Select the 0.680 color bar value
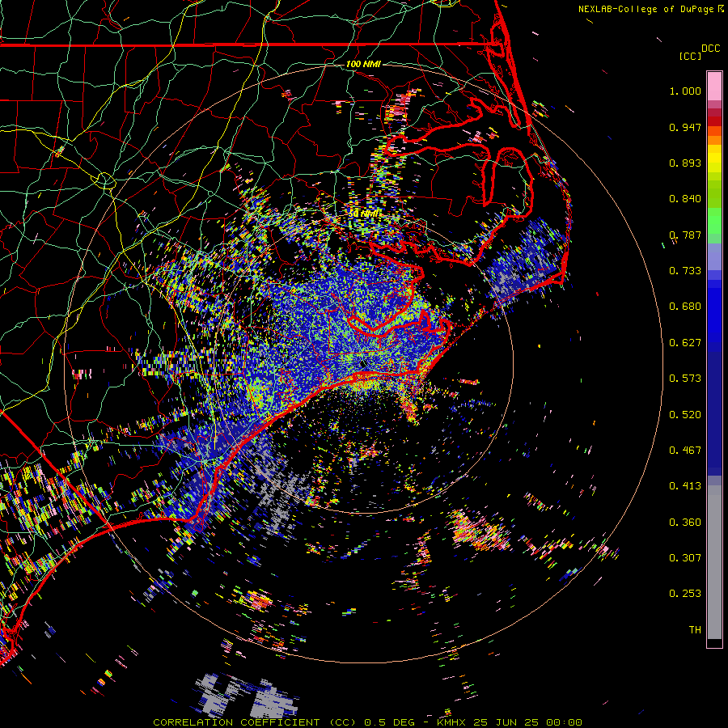 point(685,307)
